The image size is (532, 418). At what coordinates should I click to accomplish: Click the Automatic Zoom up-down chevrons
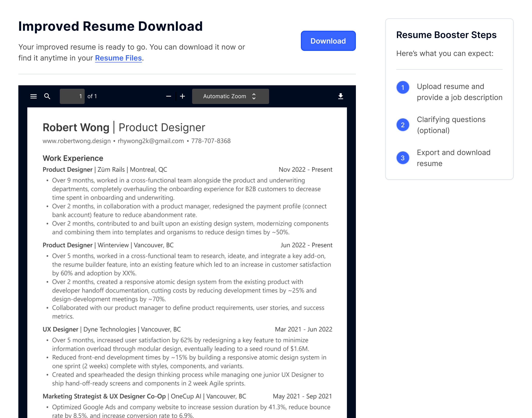pos(254,97)
